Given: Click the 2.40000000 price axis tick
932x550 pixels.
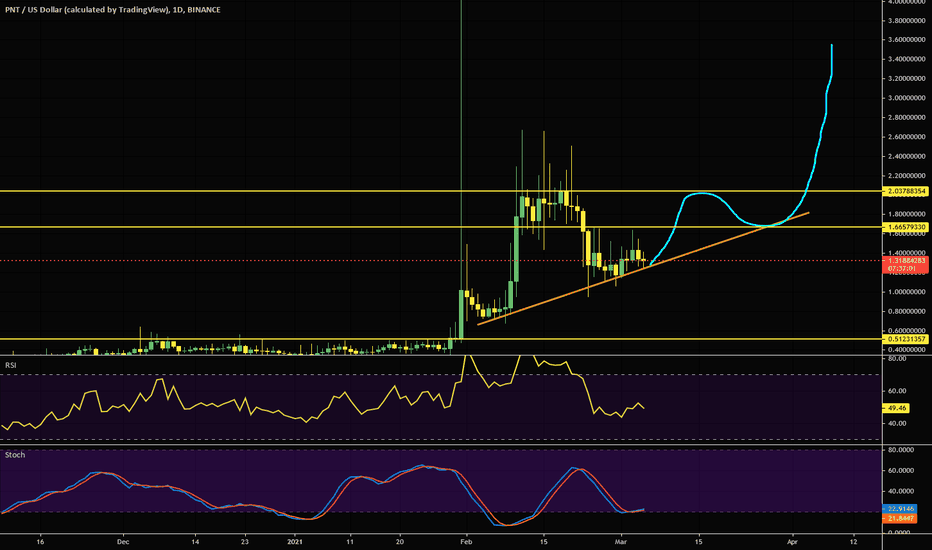Looking at the screenshot, I should (906, 156).
